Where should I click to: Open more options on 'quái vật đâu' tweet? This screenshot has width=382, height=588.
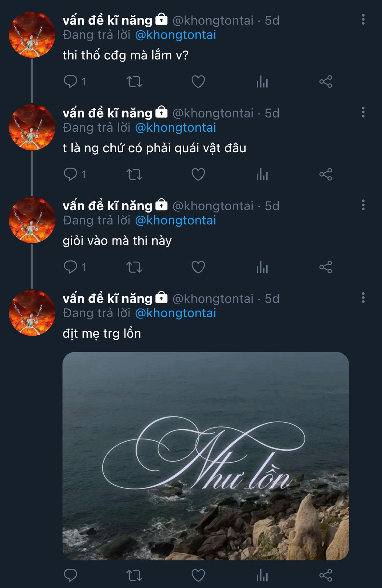tap(363, 112)
